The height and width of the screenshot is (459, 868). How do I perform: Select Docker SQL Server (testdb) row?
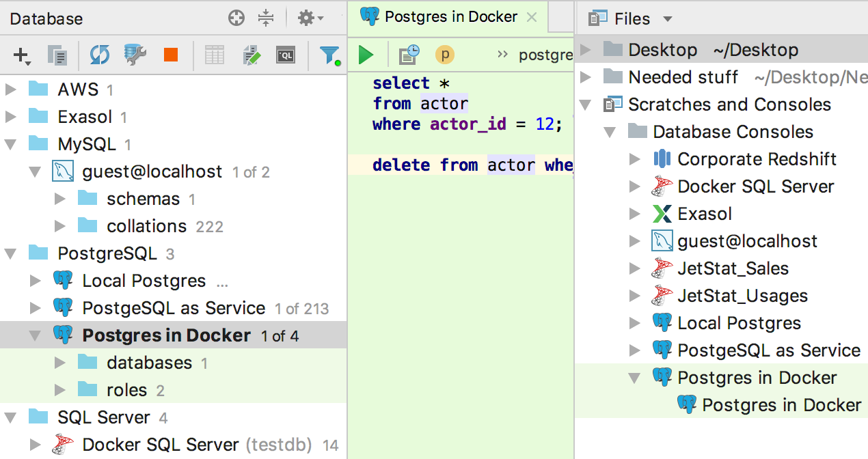[174, 445]
